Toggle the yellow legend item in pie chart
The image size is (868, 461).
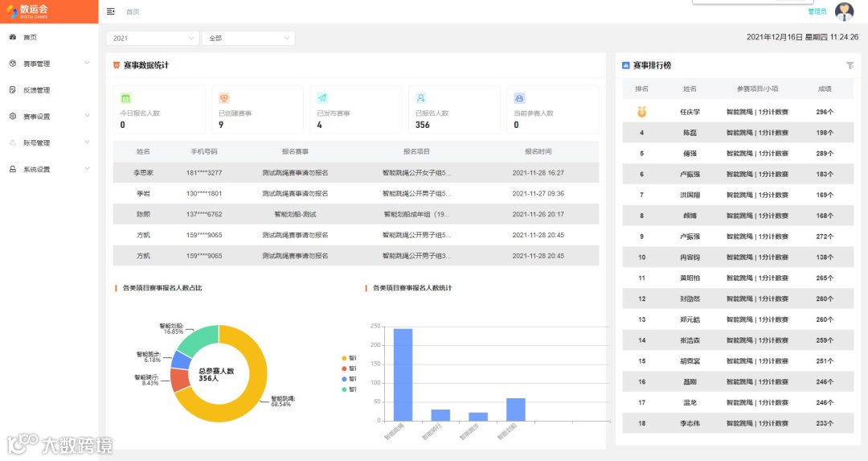[349, 358]
